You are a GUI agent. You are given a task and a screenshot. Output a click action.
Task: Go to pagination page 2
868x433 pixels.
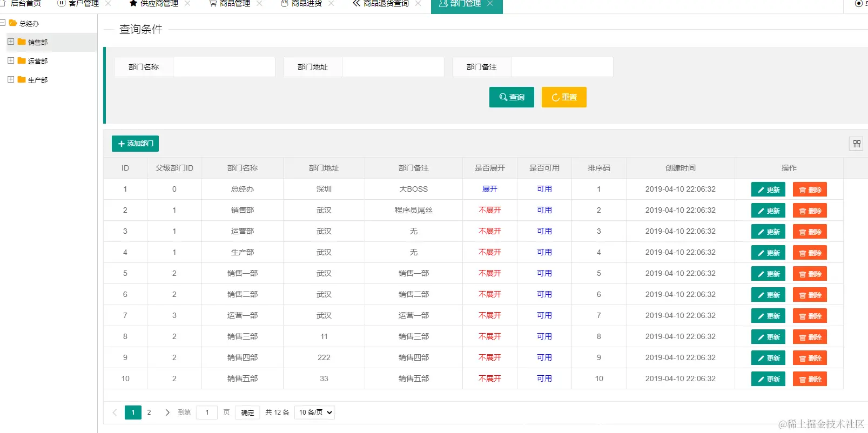coord(149,412)
